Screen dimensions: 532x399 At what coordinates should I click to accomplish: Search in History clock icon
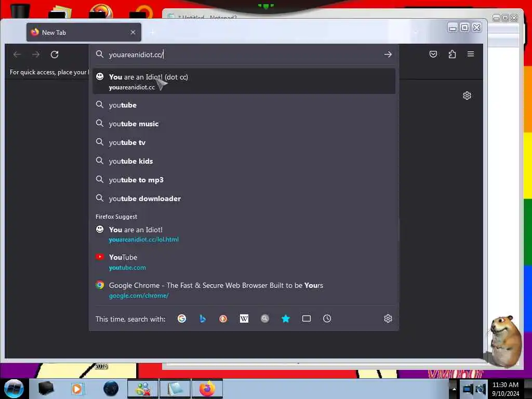pyautogui.click(x=327, y=318)
